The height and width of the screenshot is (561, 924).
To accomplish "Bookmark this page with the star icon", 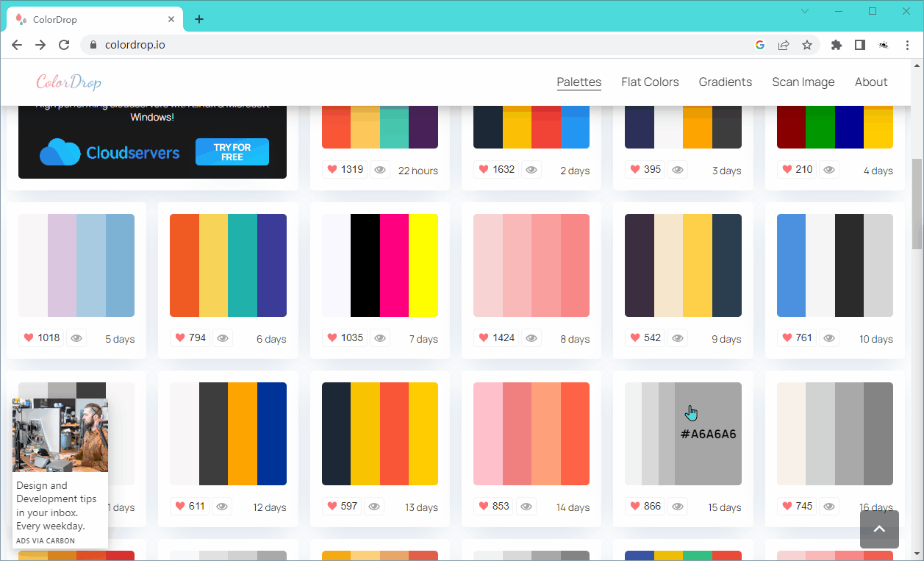I will (x=807, y=45).
